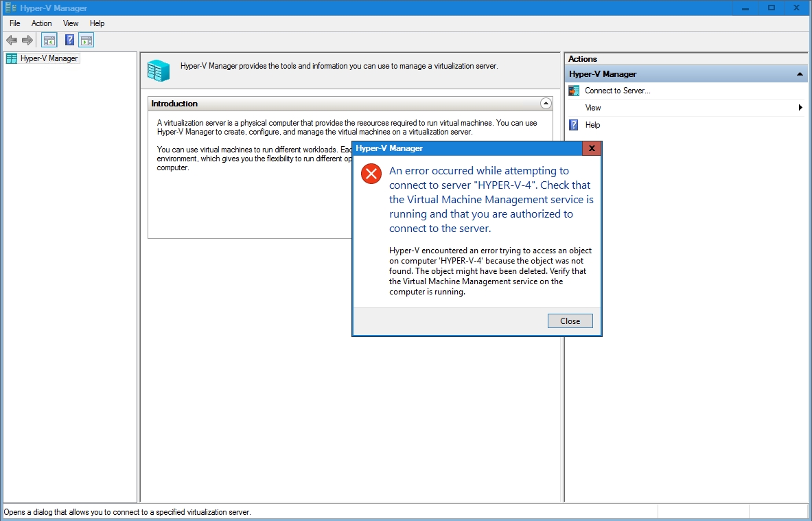This screenshot has width=812, height=521.
Task: Click the 'Hyper-V encountered an error' detail text
Action: pyautogui.click(x=490, y=271)
